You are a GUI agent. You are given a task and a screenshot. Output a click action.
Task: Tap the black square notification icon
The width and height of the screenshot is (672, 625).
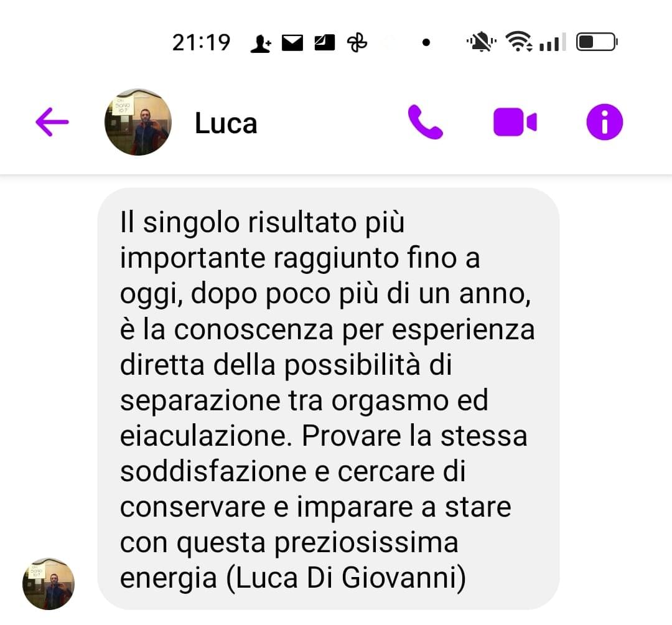tap(324, 43)
